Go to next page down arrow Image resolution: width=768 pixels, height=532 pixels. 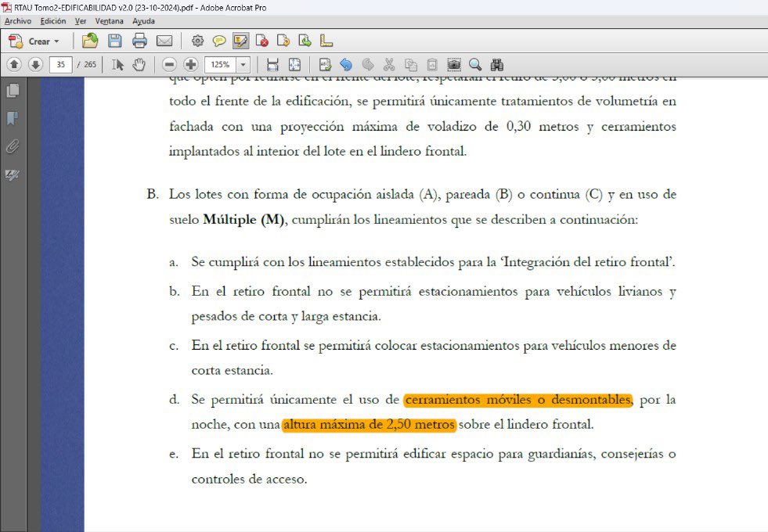pyautogui.click(x=35, y=64)
